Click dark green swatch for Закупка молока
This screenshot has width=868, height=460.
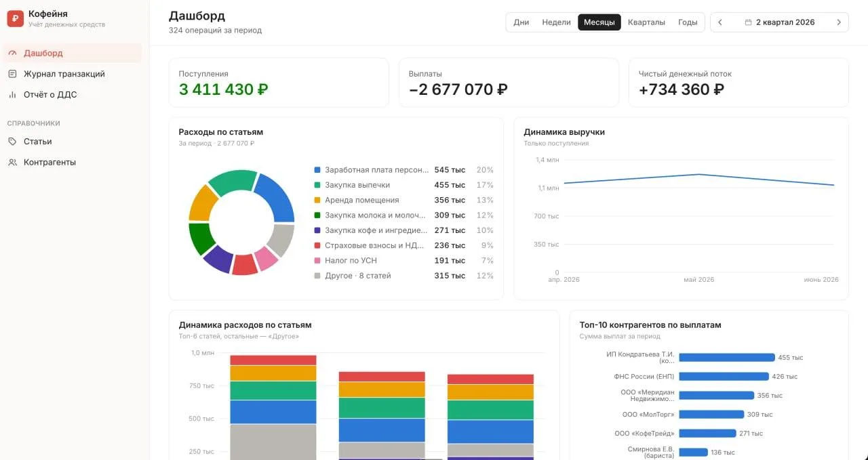click(x=317, y=215)
